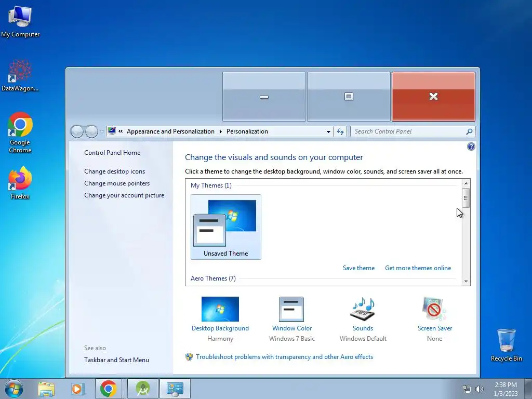Open the Sounds keyboard icon
The height and width of the screenshot is (399, 532).
click(363, 309)
